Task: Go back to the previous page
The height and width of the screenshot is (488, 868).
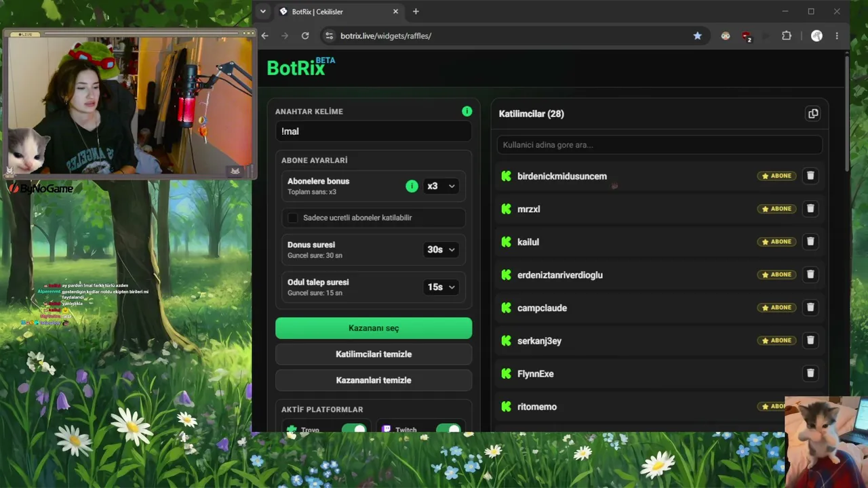Action: (x=265, y=36)
